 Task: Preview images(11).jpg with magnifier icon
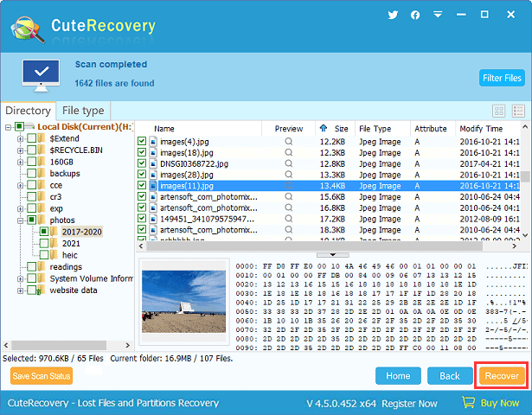(288, 186)
